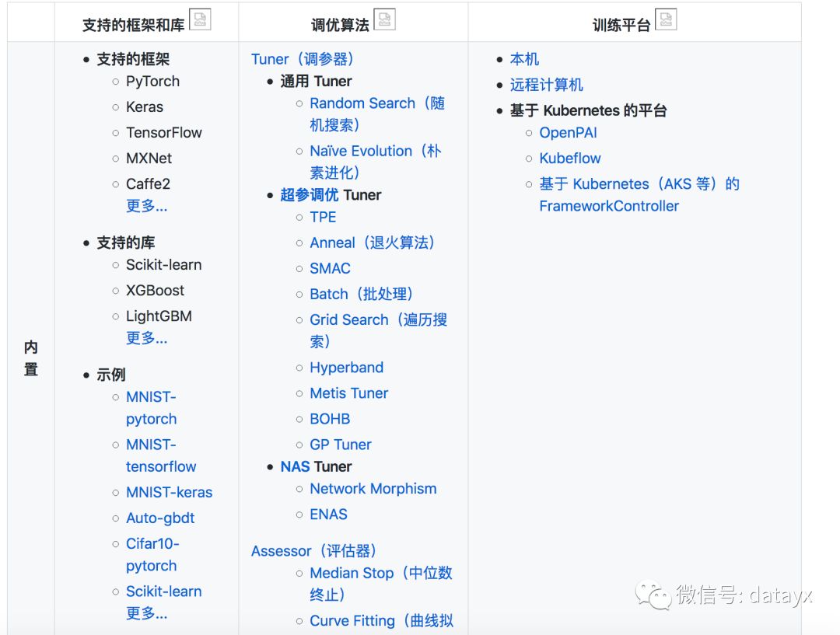Click the 更多... link under LightGBM

point(147,338)
